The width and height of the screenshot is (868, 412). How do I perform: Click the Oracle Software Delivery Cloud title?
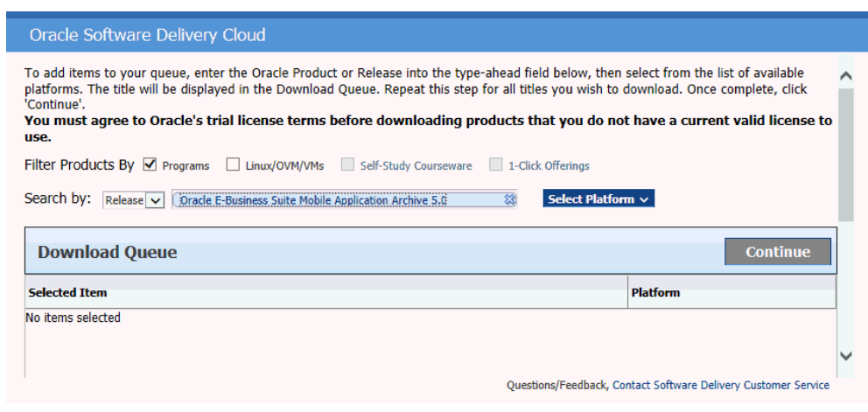click(x=147, y=35)
